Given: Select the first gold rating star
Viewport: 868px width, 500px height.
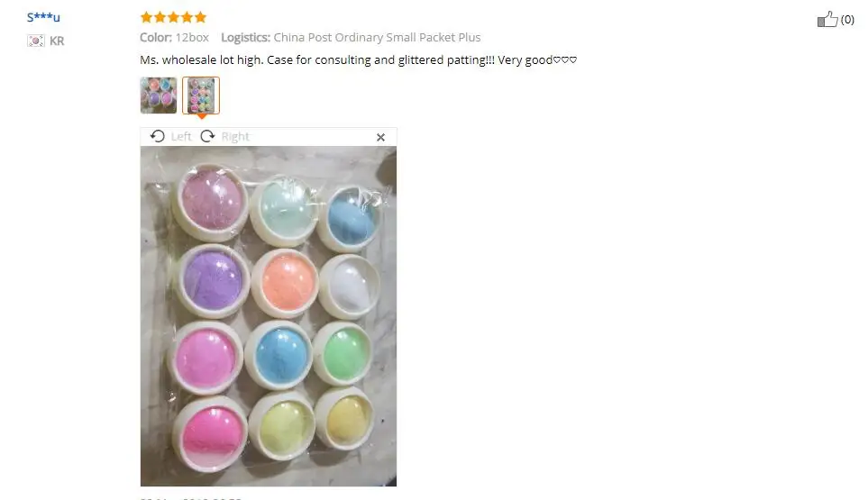Looking at the screenshot, I should click(x=146, y=17).
